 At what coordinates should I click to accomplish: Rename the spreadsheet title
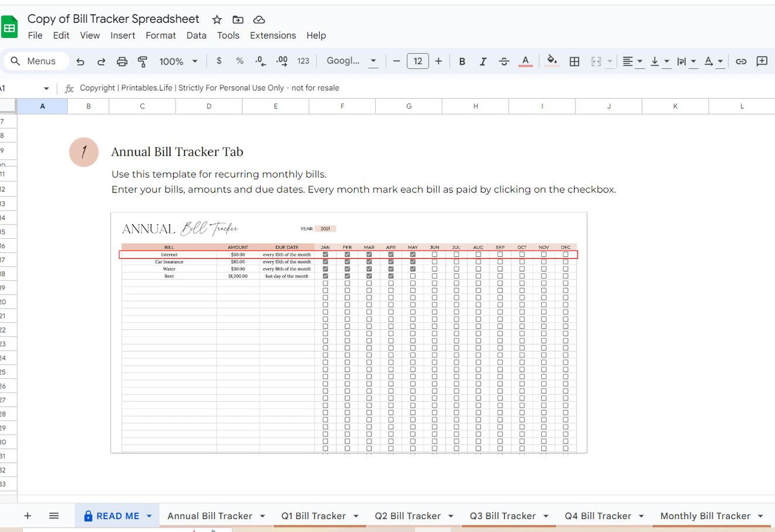click(114, 19)
